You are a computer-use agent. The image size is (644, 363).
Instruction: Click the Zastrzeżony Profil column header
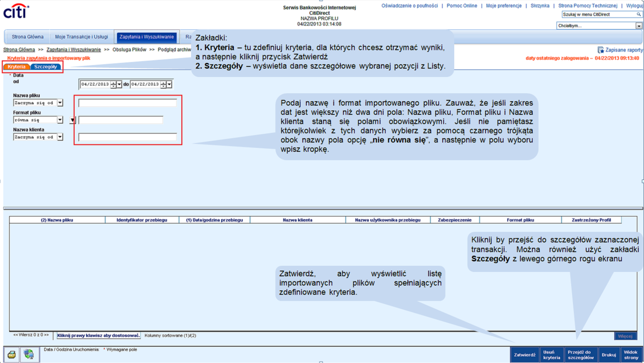(592, 220)
